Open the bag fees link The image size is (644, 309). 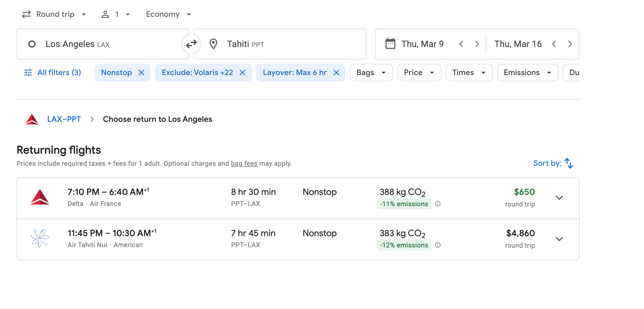[x=244, y=164]
